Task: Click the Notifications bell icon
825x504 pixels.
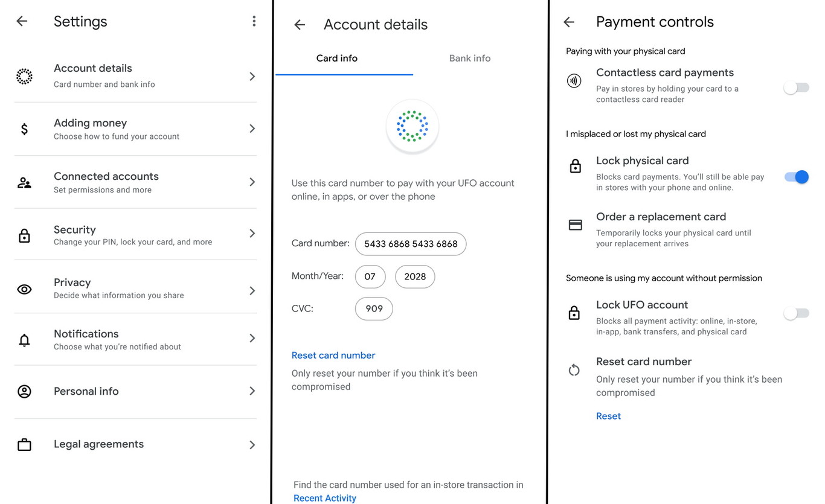Action: 24,340
